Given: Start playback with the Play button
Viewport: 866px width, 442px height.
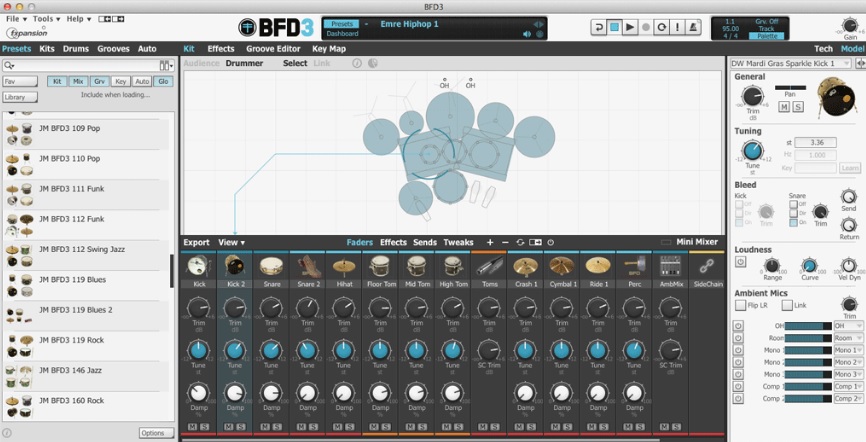Looking at the screenshot, I should pos(630,27).
